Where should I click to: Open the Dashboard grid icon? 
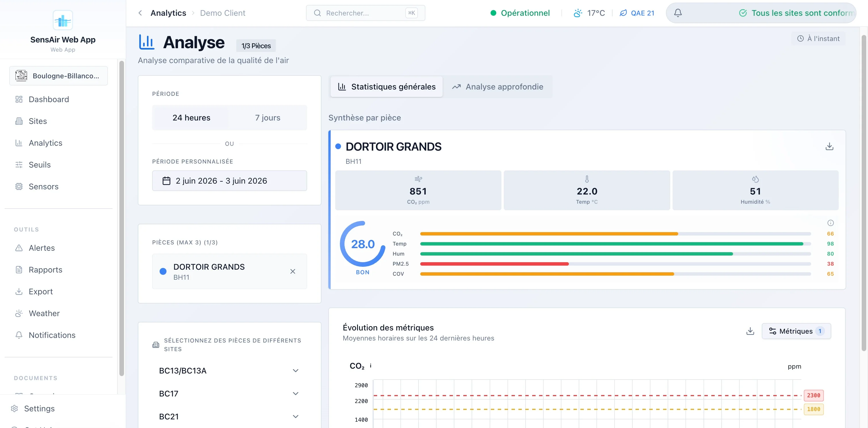click(19, 99)
